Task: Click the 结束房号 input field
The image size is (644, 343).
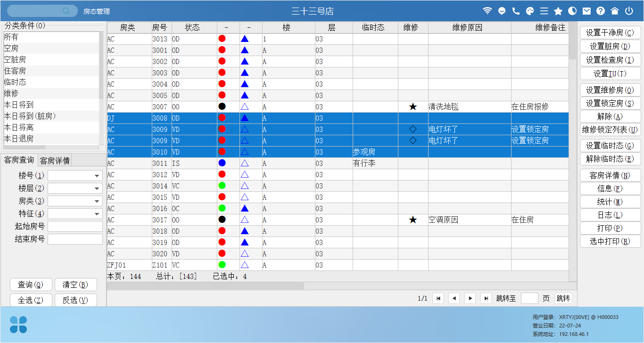Action: 75,239
